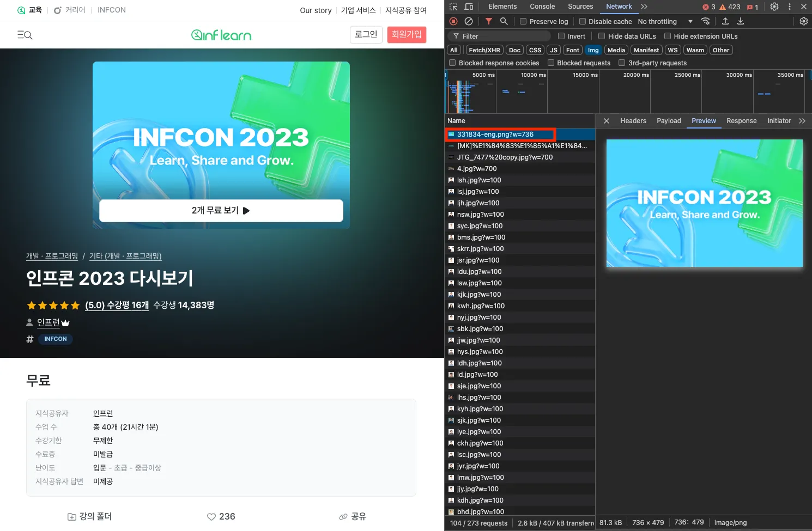The width and height of the screenshot is (812, 531).
Task: Click the 2개 무료 보기 button
Action: pyautogui.click(x=221, y=211)
